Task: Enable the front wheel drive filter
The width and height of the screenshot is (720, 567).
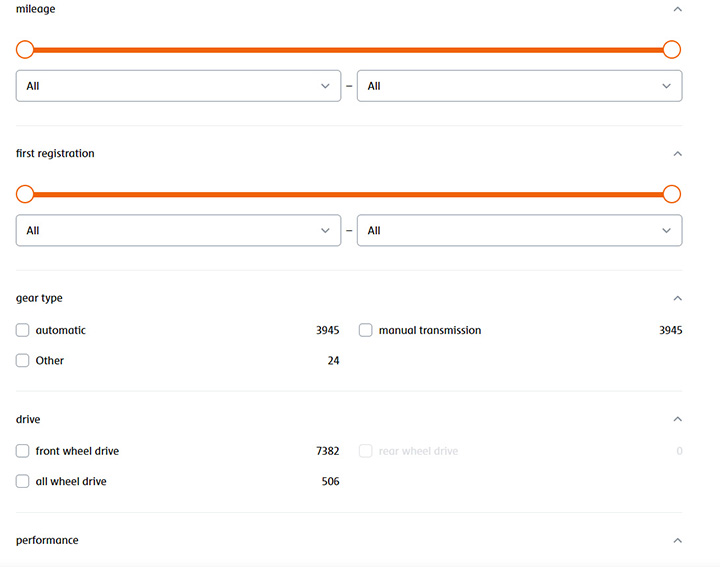Action: pyautogui.click(x=22, y=451)
